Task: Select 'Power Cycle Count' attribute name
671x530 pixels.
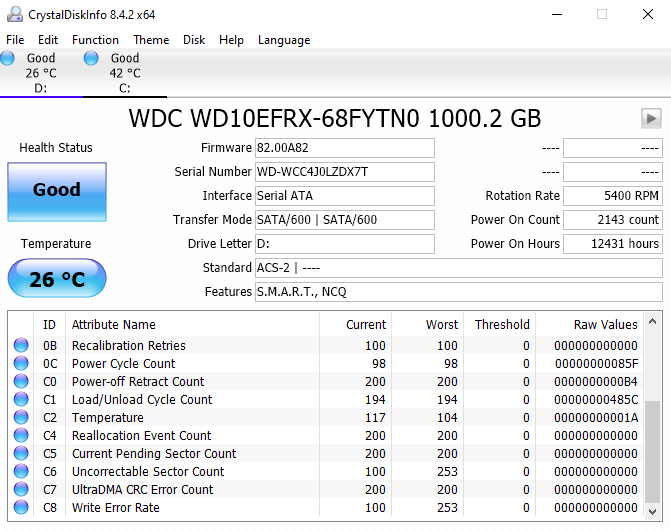Action: click(123, 364)
